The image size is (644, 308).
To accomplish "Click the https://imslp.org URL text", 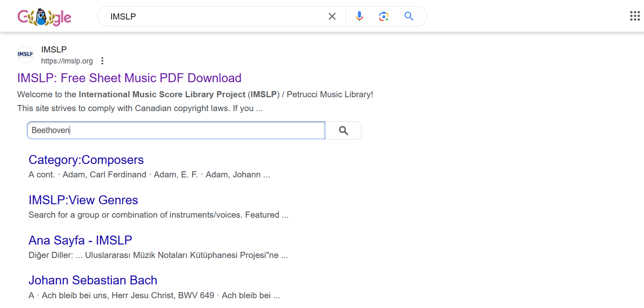I will (x=67, y=61).
